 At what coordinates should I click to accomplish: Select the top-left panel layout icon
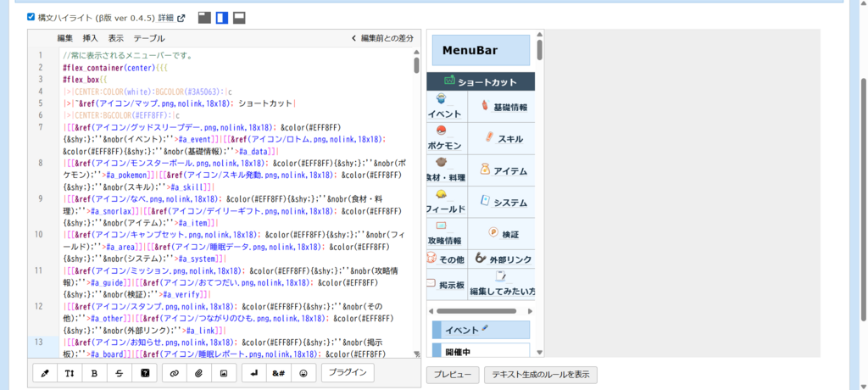pos(204,17)
